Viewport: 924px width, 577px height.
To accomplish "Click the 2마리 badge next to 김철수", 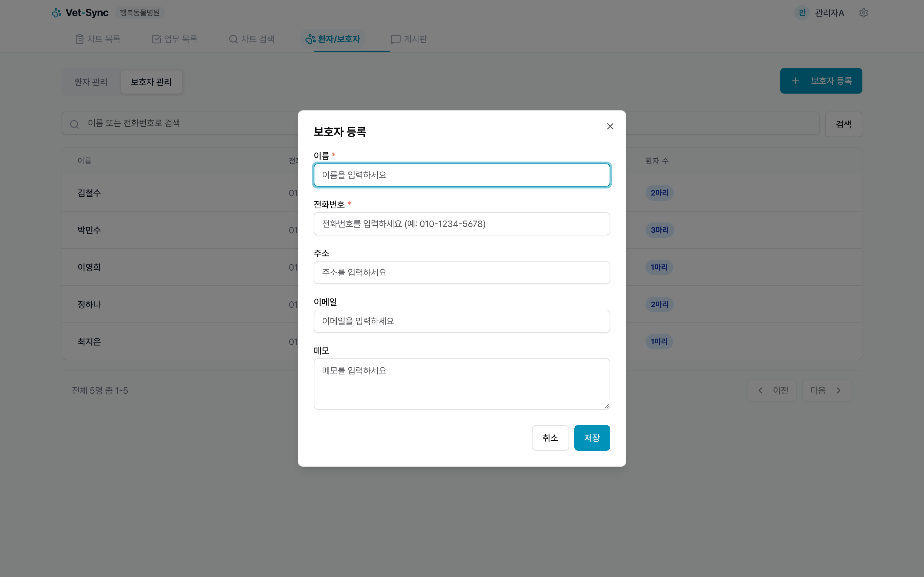I will click(659, 193).
